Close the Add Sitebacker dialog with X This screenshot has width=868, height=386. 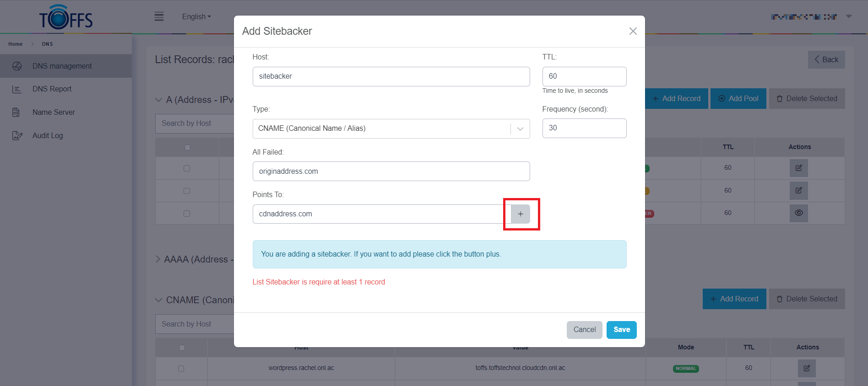pyautogui.click(x=633, y=31)
